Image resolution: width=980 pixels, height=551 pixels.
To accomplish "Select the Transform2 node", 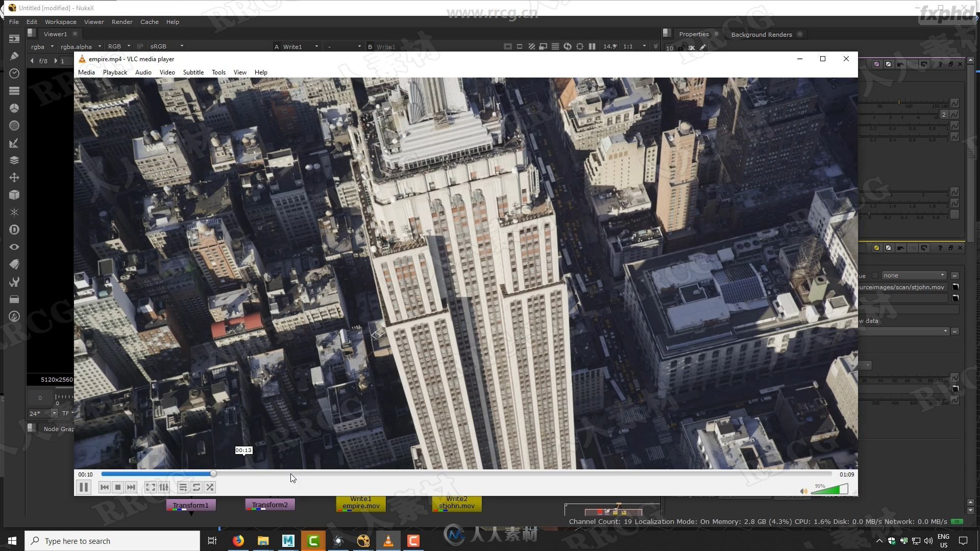I will click(x=270, y=505).
